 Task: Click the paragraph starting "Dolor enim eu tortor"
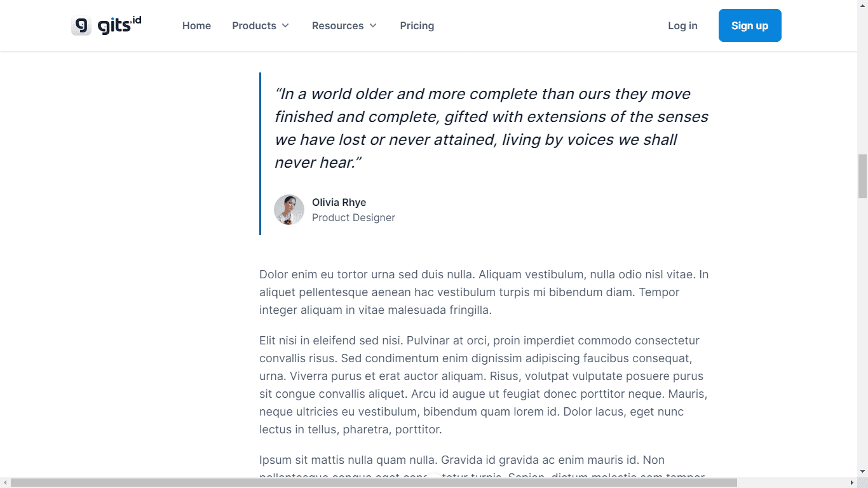(484, 292)
